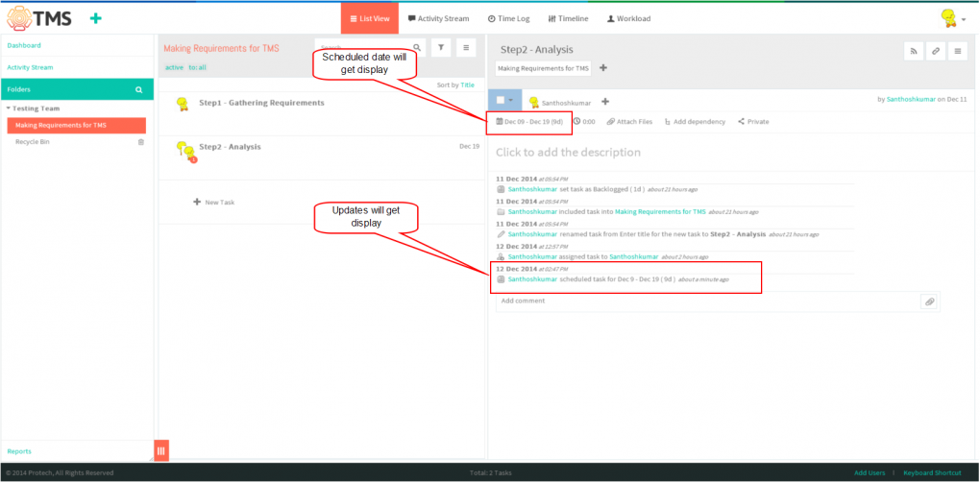Click Attach Files
The image size is (980, 482).
pos(629,122)
